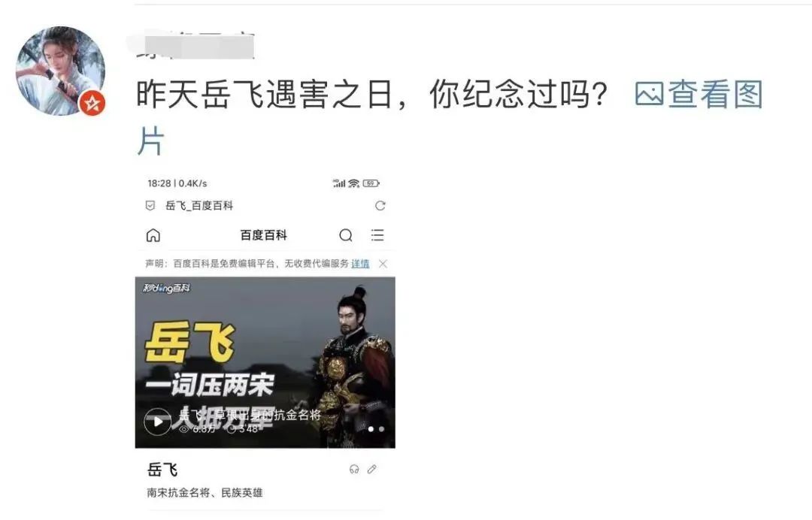Click the verified star badge on avatar
Viewport: 812px width, 520px height.
point(92,103)
